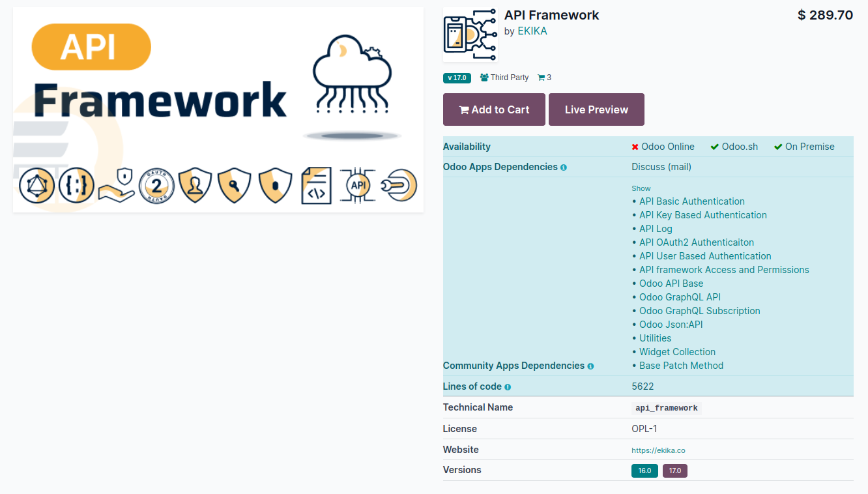
Task: Open the Odoo Json:API dependency
Action: click(671, 325)
